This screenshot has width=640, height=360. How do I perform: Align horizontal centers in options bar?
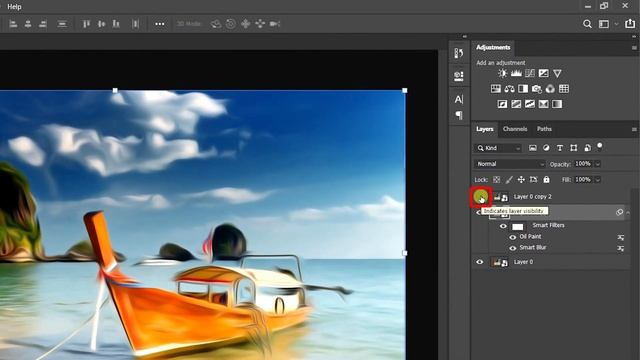tap(28, 24)
